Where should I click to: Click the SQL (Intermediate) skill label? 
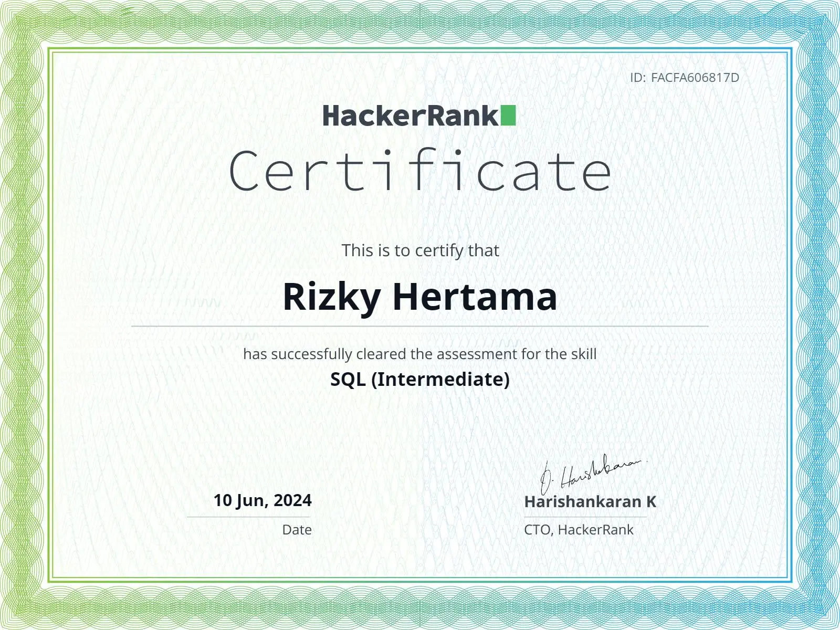[x=420, y=380]
